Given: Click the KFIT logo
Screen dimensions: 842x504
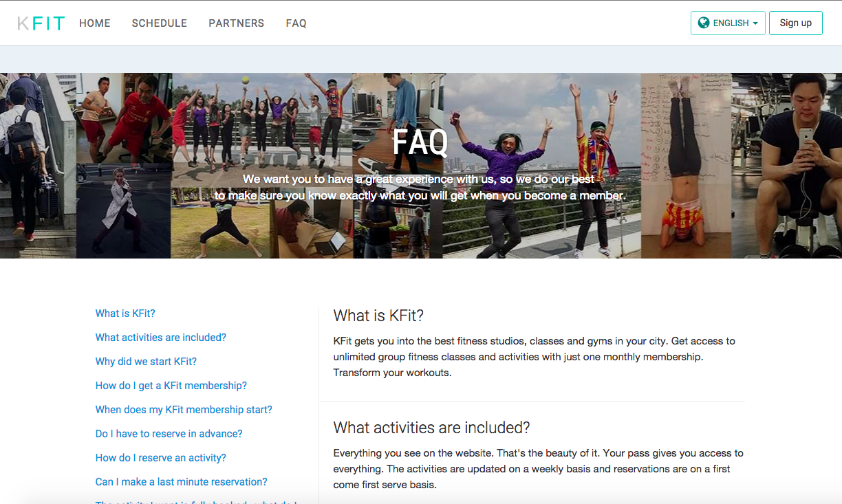Looking at the screenshot, I should click(x=41, y=23).
